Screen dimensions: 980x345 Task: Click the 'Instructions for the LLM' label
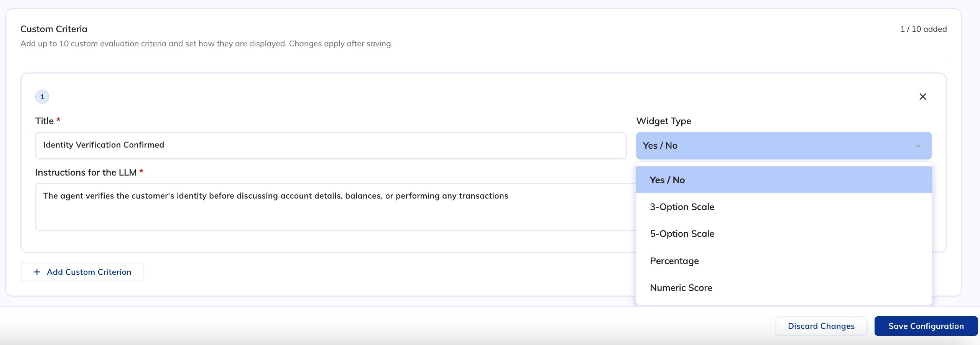click(86, 172)
